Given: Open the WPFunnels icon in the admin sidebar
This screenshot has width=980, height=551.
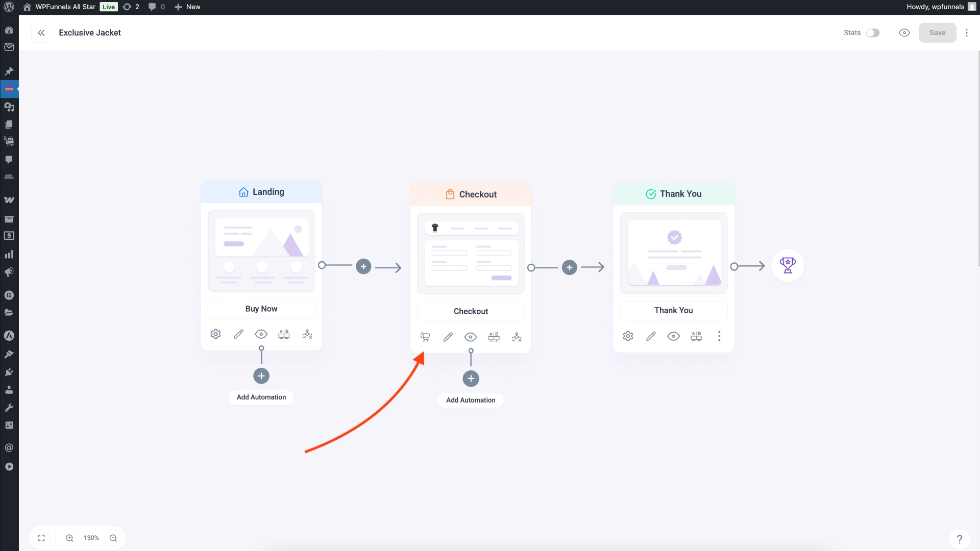Looking at the screenshot, I should [x=9, y=89].
